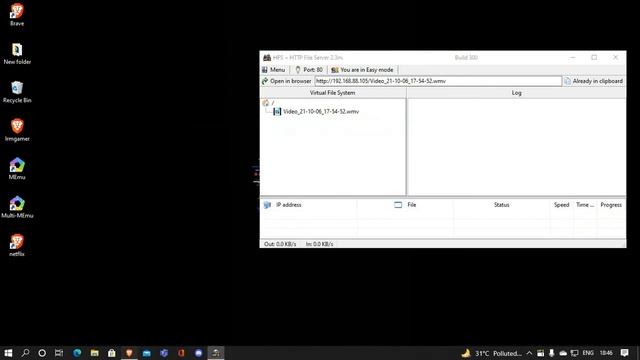Click the Speed column header
The height and width of the screenshot is (360, 640).
point(562,205)
